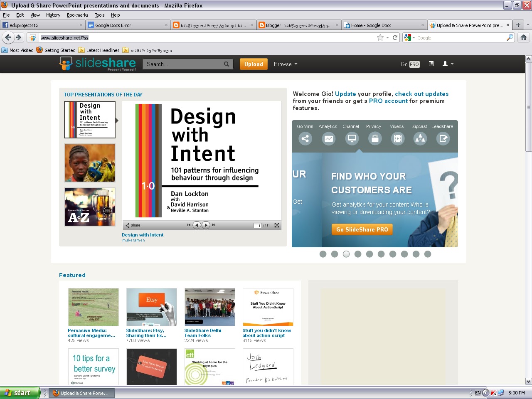The image size is (532, 399).
Task: Select the eighth carousel dot
Action: (404, 254)
